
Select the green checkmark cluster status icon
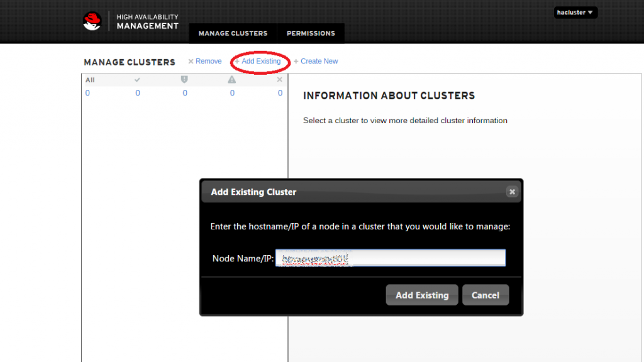point(137,80)
